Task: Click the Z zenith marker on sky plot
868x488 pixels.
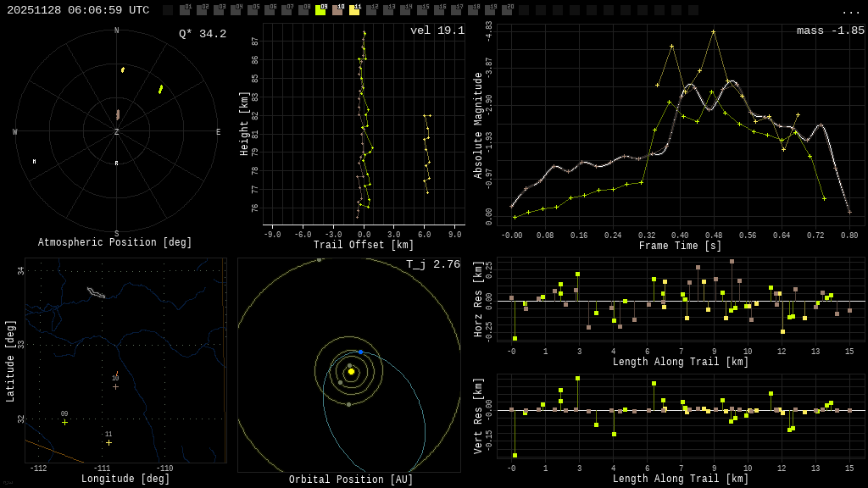Action: (x=117, y=132)
